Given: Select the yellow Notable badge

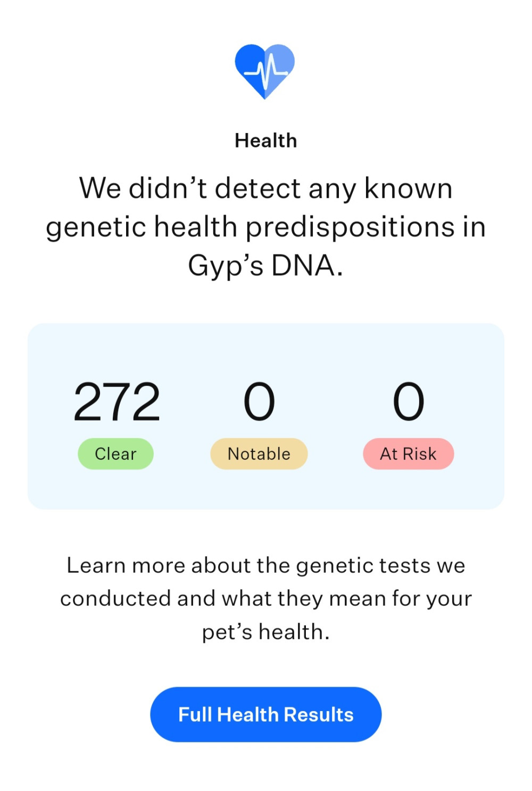Looking at the screenshot, I should tap(259, 454).
